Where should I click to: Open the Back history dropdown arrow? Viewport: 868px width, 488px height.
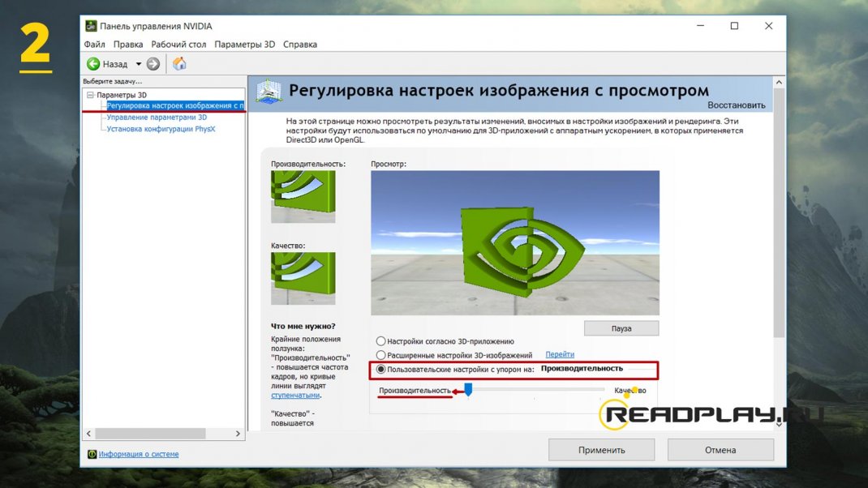click(139, 64)
